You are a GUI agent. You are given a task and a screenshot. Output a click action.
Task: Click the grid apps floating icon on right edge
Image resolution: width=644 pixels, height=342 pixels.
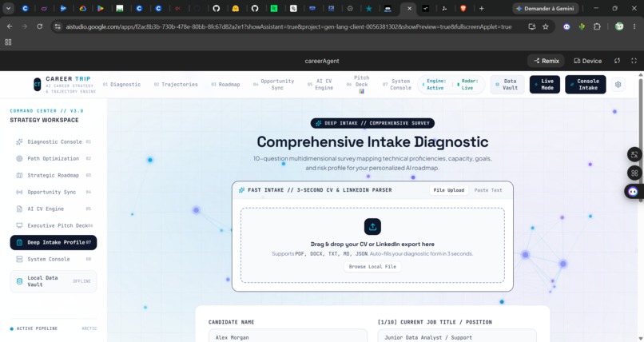point(634,173)
